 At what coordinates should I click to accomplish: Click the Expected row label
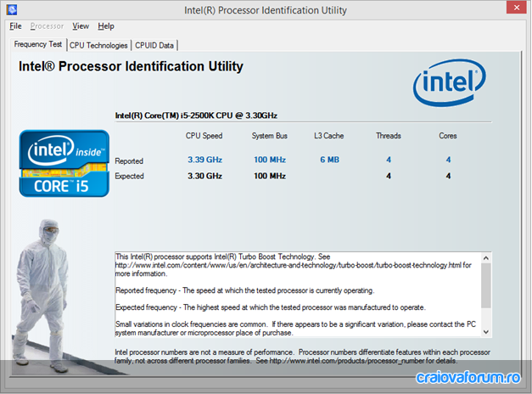pos(129,176)
